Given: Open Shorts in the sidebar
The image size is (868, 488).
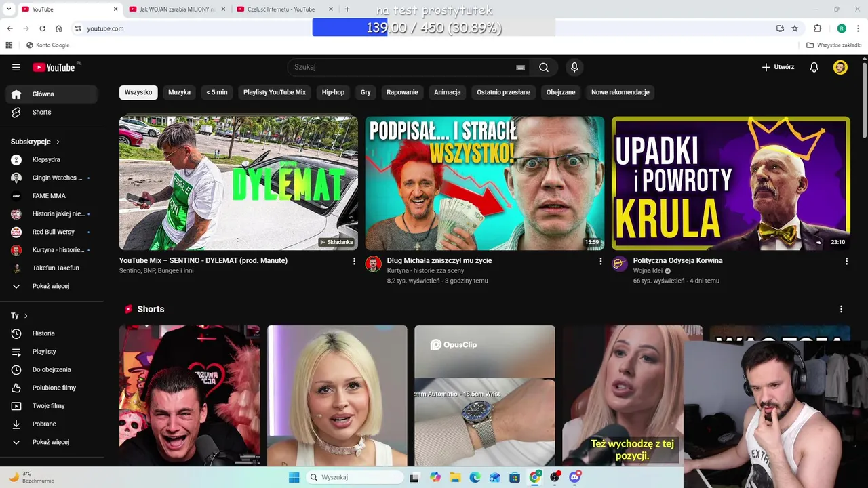Looking at the screenshot, I should click(x=52, y=112).
